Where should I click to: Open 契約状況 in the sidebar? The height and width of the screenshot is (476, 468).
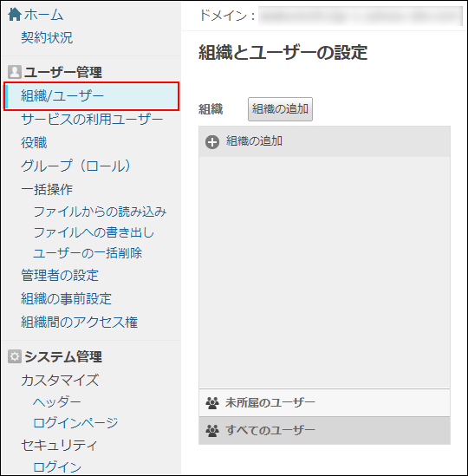(47, 37)
